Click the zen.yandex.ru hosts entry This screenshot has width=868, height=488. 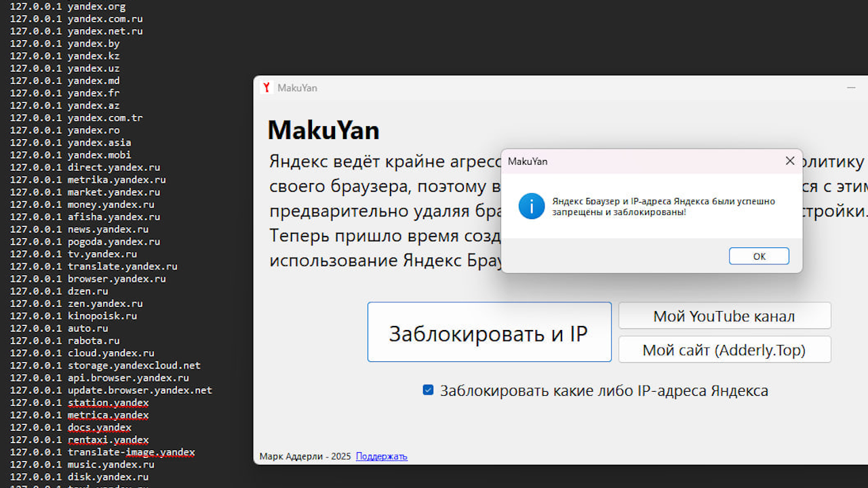[x=76, y=304]
